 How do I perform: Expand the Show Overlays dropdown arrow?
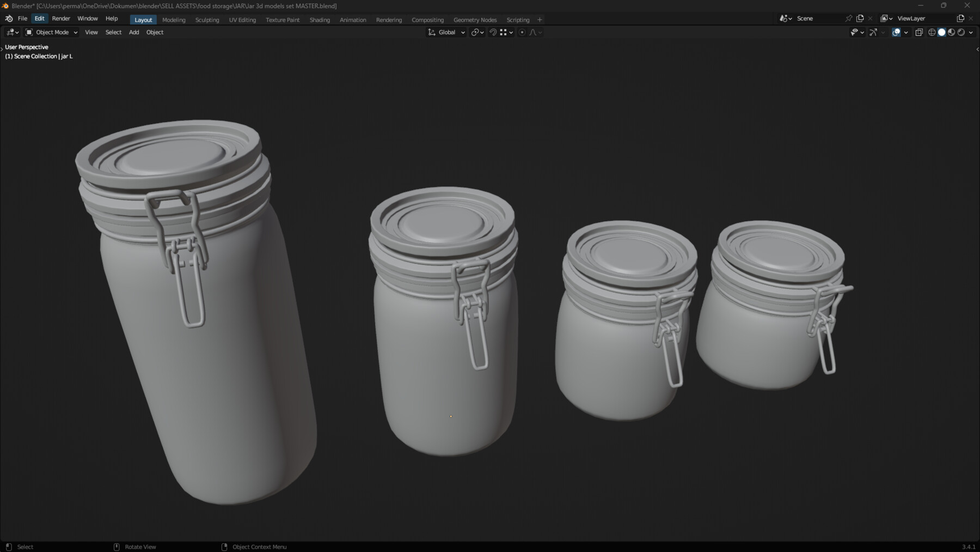[906, 32]
